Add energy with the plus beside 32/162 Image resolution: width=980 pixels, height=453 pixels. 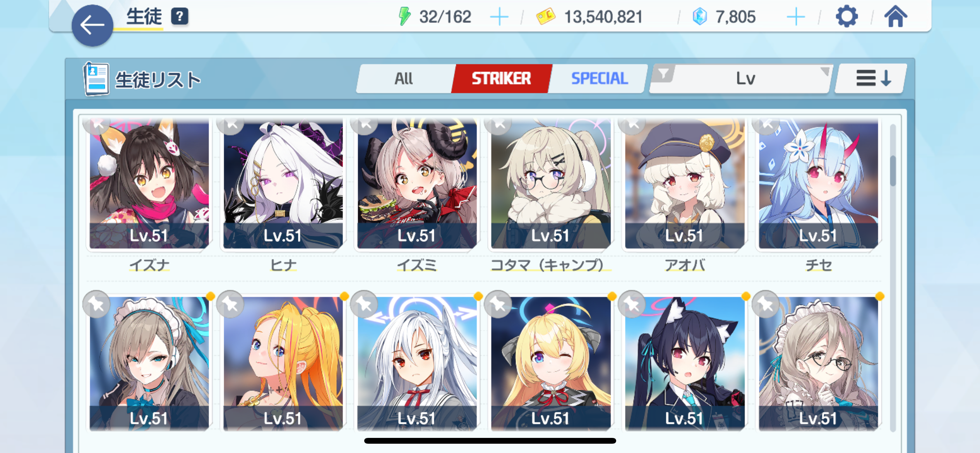click(x=499, y=17)
